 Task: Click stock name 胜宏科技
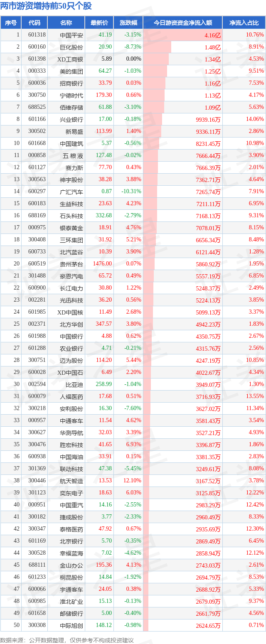point(71,445)
